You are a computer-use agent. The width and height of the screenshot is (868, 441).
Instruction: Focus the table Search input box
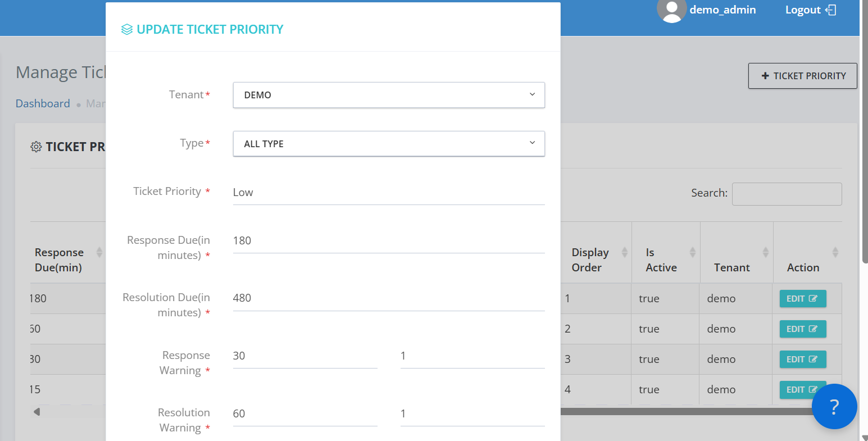pos(787,194)
